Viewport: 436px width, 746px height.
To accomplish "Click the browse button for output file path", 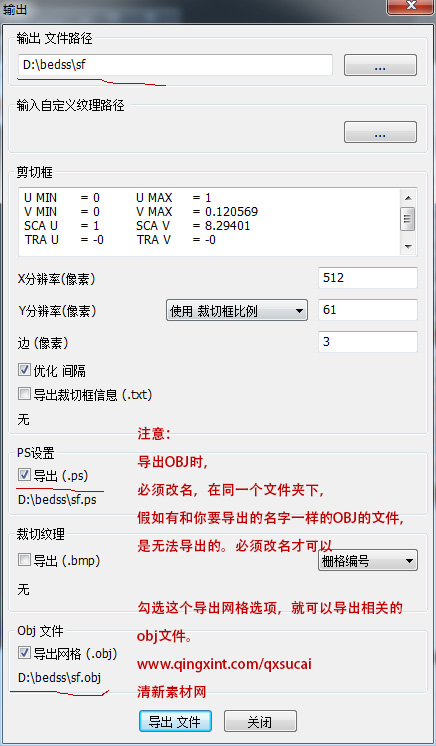I will pos(380,65).
